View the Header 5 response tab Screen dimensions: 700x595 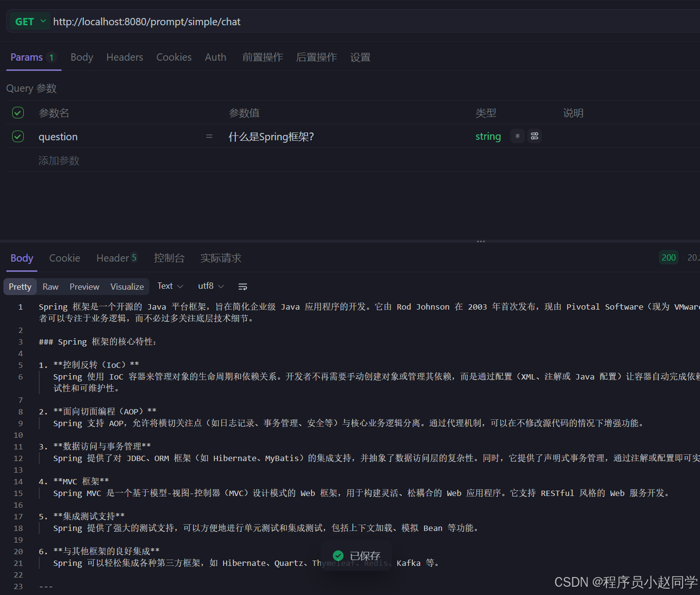(x=116, y=258)
